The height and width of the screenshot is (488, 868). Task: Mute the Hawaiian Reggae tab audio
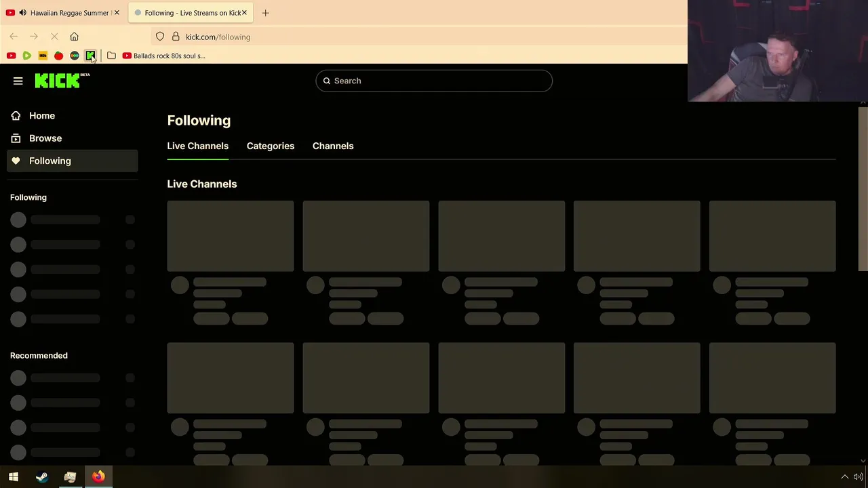coord(22,13)
